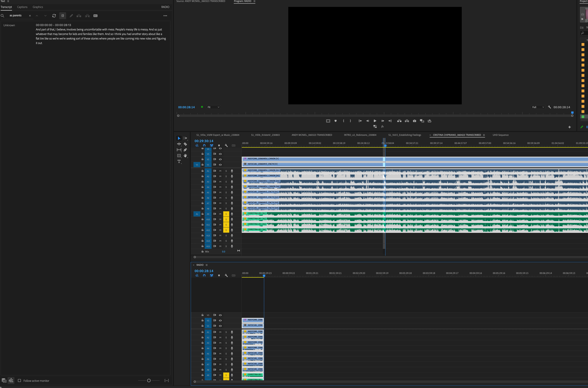Clear the 'as parents' search field
The image size is (588, 388).
click(30, 16)
